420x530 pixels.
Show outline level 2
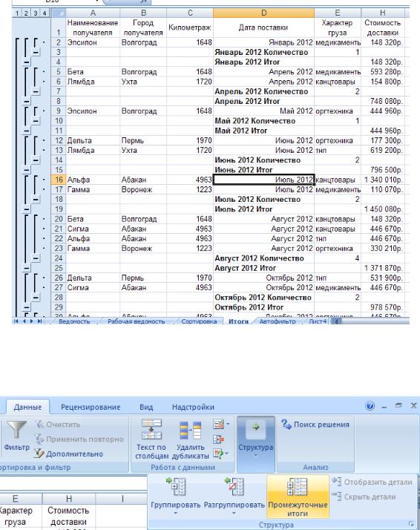(26, 13)
